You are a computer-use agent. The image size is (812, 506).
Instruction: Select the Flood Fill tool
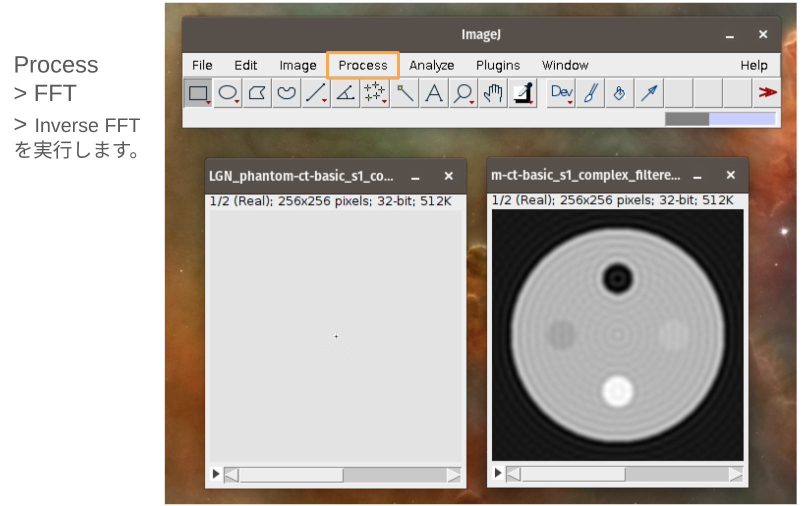pyautogui.click(x=620, y=93)
